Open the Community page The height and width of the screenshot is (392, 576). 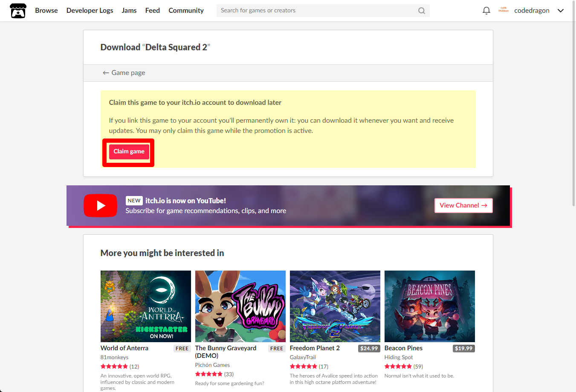186,10
